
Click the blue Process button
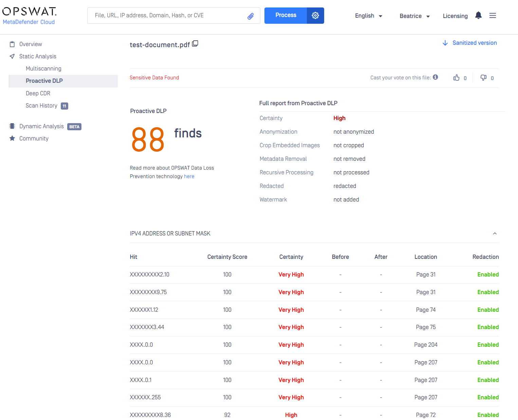285,16
